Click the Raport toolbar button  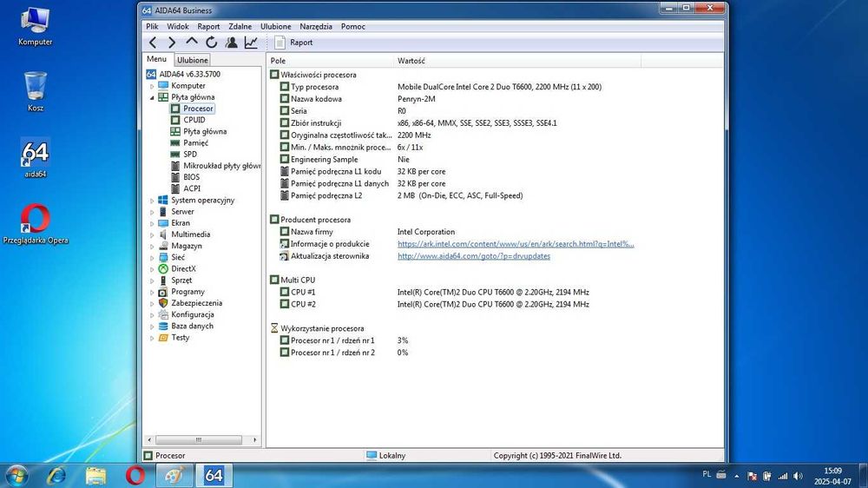(x=294, y=42)
